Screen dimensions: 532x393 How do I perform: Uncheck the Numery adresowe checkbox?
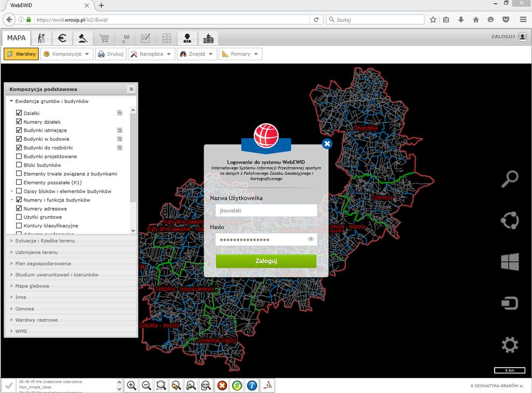(19, 209)
